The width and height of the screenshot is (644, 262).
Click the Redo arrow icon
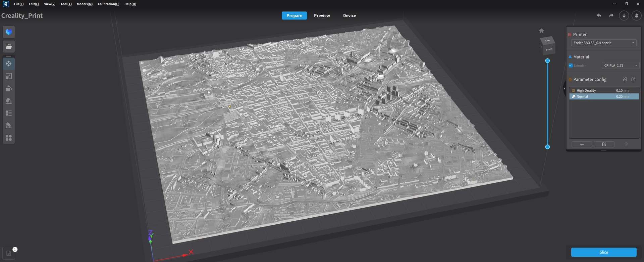611,15
